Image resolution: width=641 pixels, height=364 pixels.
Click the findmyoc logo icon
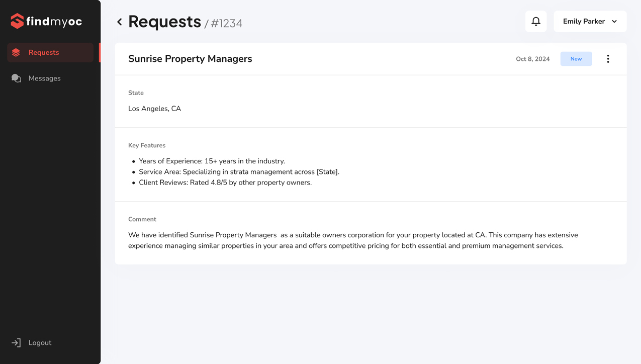coord(17,21)
